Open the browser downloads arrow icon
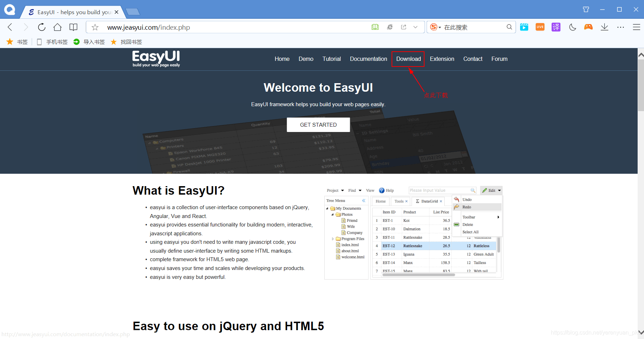The height and width of the screenshot is (339, 644). tap(604, 27)
